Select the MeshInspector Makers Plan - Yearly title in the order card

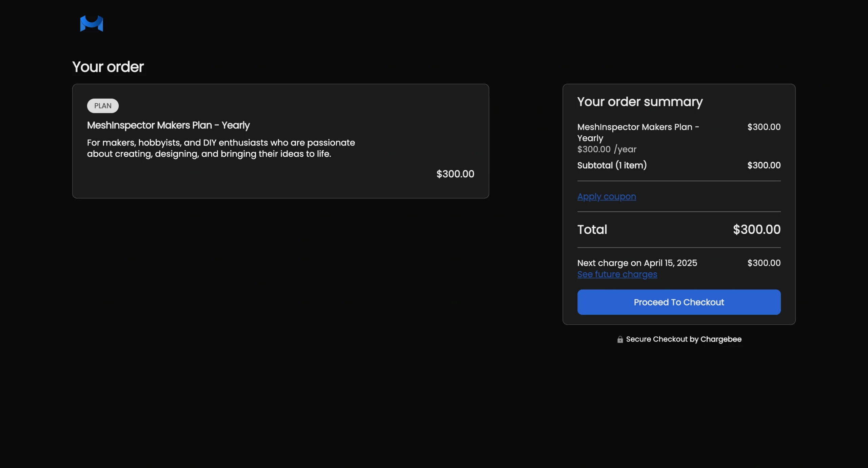tap(168, 125)
